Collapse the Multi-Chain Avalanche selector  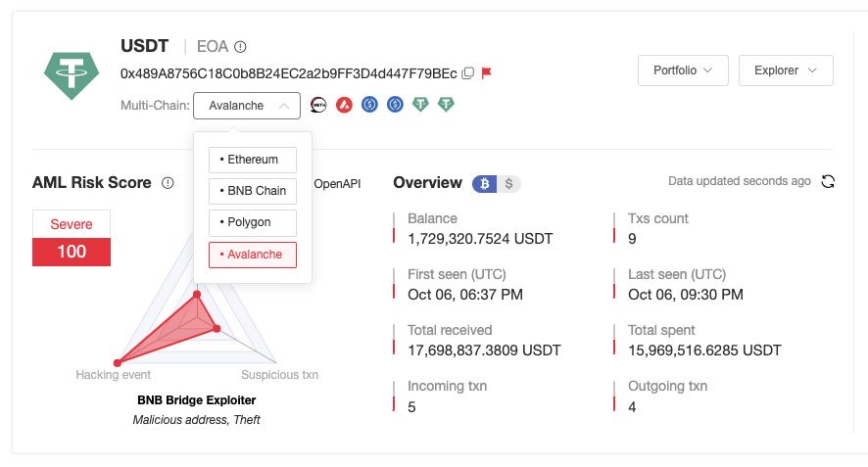tap(246, 106)
